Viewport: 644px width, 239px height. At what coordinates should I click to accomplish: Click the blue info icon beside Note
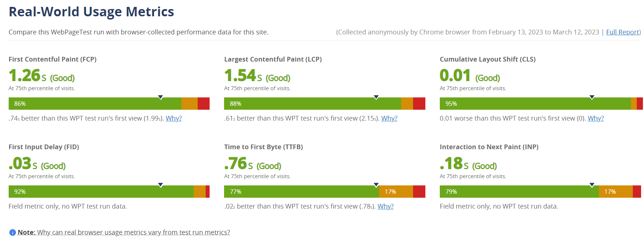[x=13, y=232]
